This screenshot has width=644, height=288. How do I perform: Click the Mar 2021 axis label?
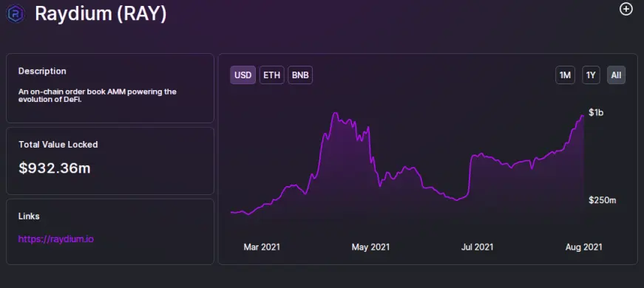(x=262, y=247)
